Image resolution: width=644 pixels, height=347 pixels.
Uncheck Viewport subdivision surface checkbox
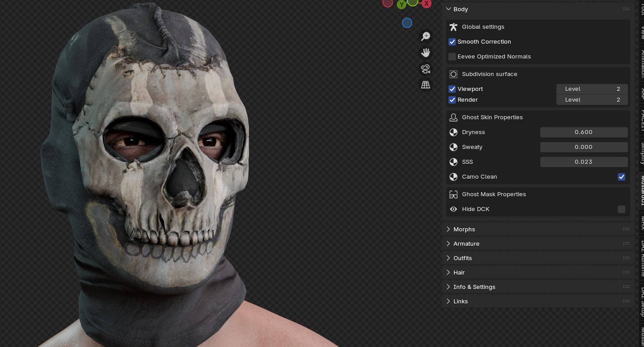(452, 89)
